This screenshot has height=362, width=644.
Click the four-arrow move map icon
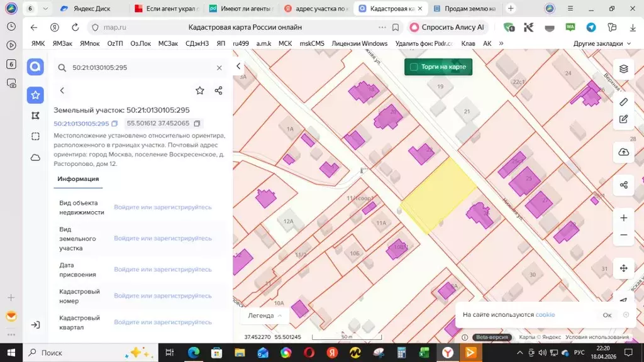click(623, 268)
